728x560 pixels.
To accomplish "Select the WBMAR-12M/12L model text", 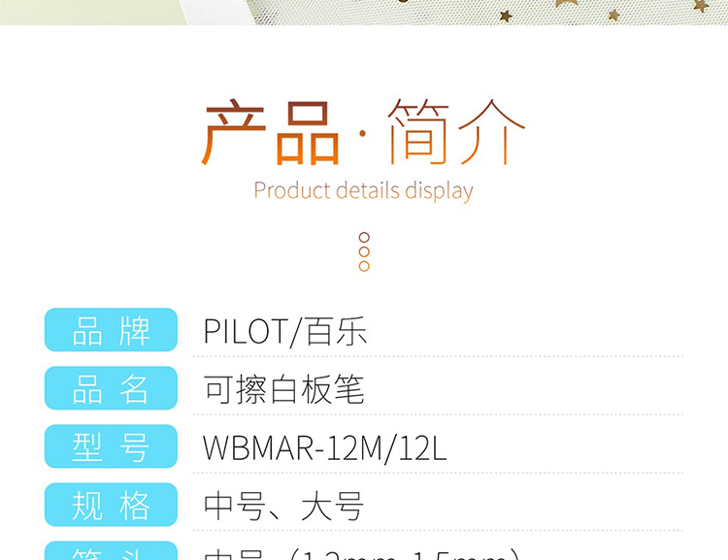I will click(325, 447).
